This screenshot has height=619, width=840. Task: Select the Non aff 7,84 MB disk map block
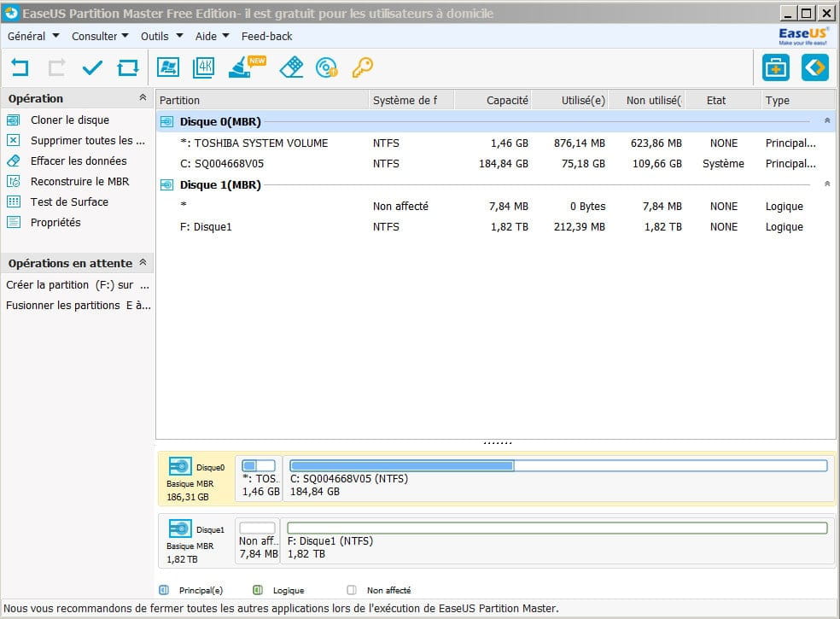pyautogui.click(x=258, y=540)
